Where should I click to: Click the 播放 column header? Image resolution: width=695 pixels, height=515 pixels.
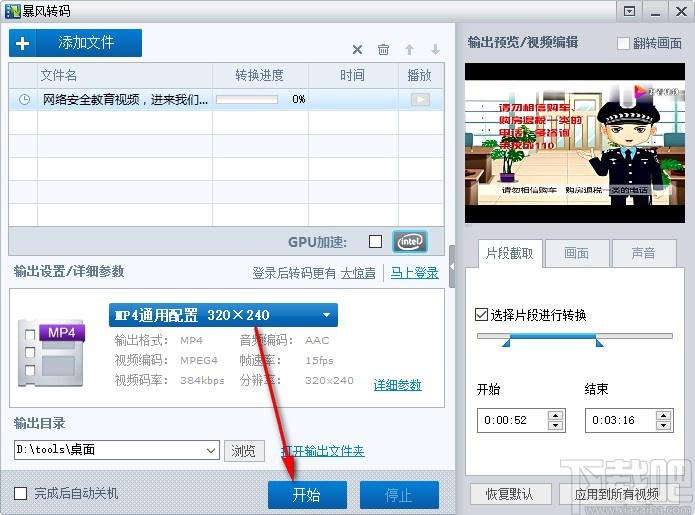[421, 75]
